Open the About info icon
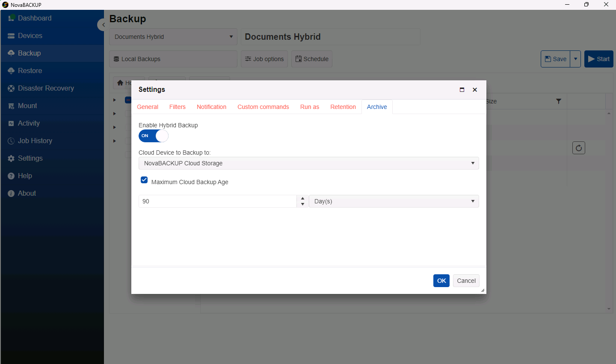616x364 pixels. 12,194
